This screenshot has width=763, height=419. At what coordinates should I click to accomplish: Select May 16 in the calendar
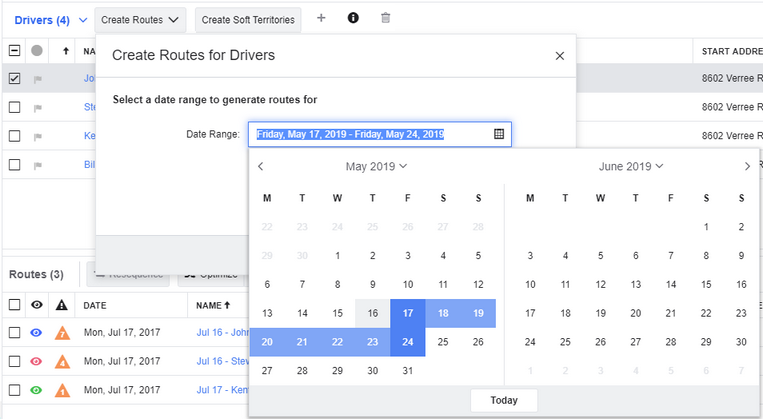tap(373, 313)
